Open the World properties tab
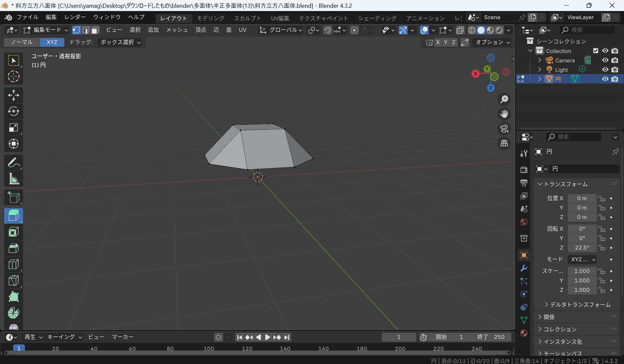 pyautogui.click(x=524, y=222)
